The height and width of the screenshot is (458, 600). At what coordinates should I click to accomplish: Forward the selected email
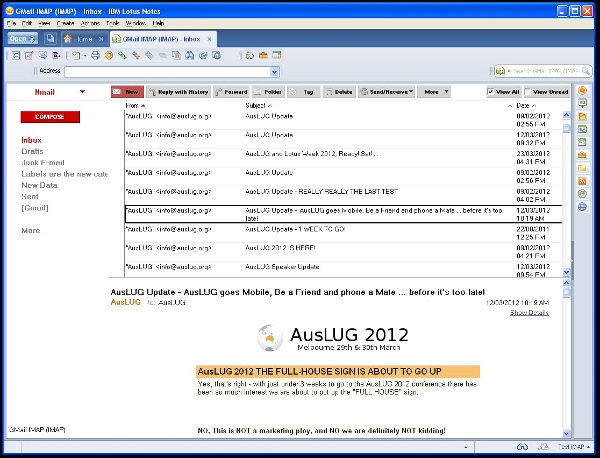[231, 92]
